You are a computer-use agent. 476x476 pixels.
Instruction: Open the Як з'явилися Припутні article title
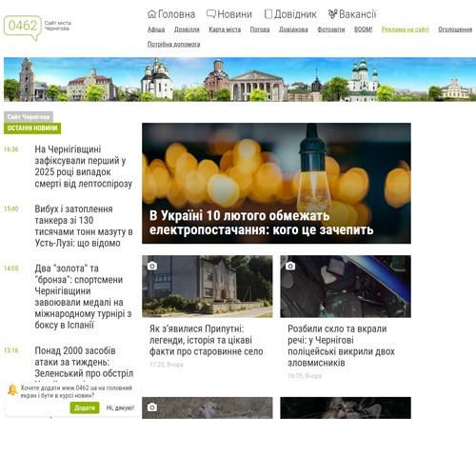(x=207, y=340)
